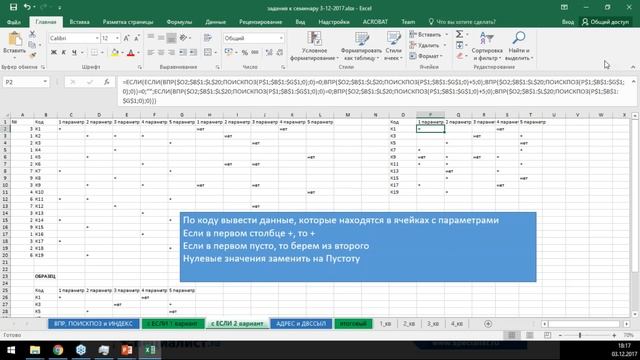
Task: Open Format as Table (Форматировать как таблицу)
Action: 361,46
